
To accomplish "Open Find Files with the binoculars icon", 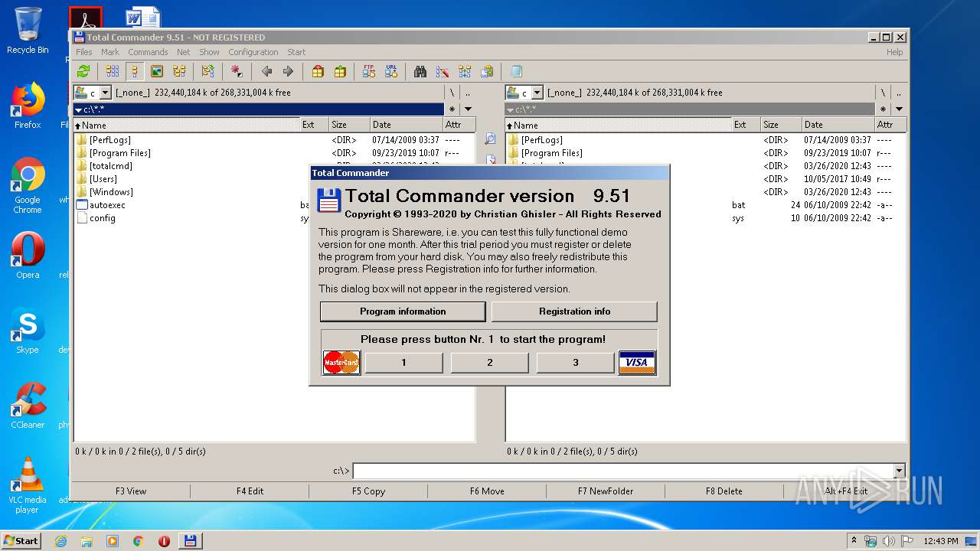I will coord(420,71).
